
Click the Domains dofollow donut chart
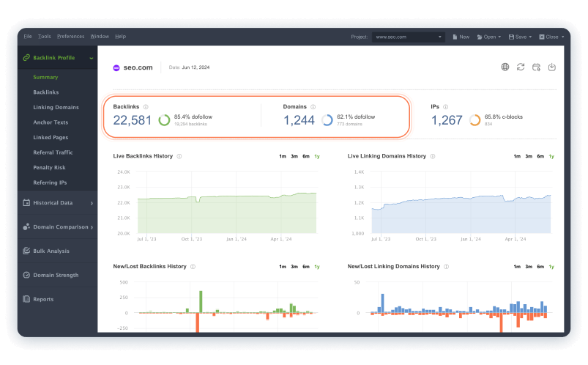click(327, 120)
